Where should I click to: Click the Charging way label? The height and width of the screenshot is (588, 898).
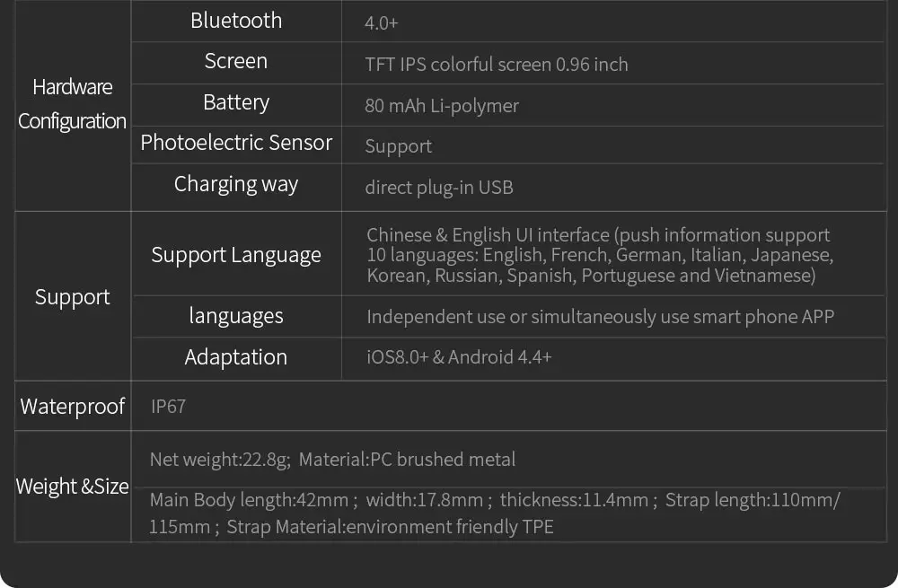click(236, 184)
